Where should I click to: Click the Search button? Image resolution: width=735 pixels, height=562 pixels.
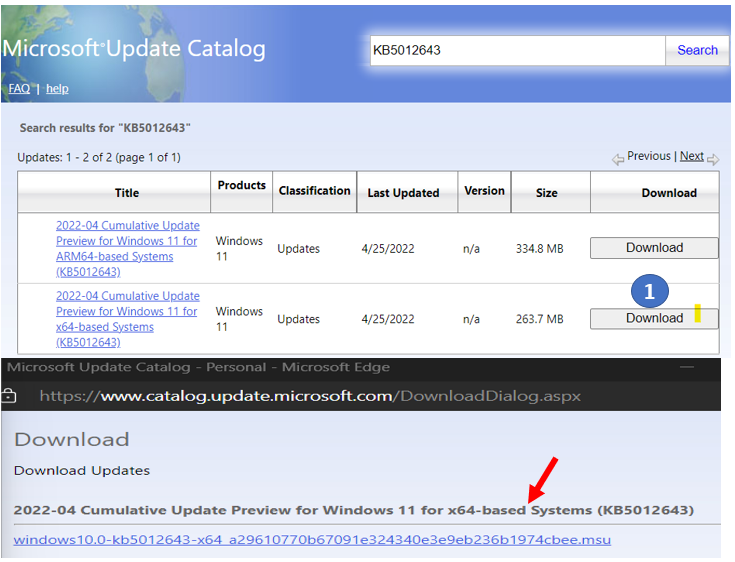[697, 50]
